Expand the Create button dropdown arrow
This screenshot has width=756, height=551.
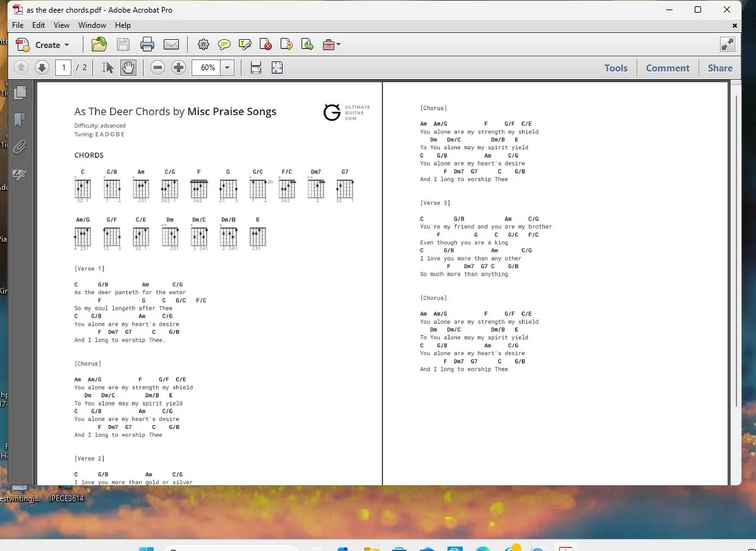pos(66,45)
